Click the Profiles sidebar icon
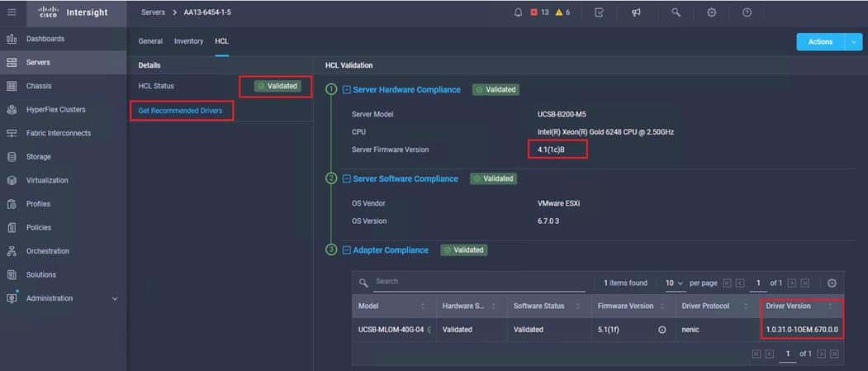Image resolution: width=868 pixels, height=371 pixels. point(11,204)
